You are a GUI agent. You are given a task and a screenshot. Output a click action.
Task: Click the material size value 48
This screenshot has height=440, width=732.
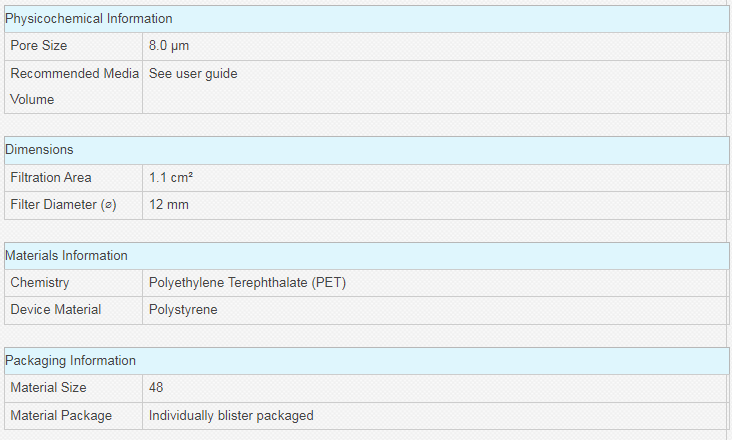(x=156, y=388)
